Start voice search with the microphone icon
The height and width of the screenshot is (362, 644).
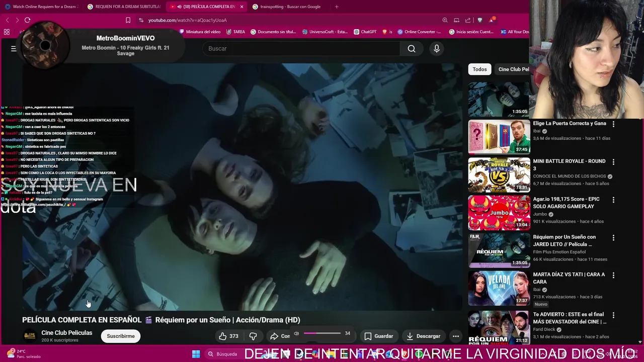[x=437, y=48]
